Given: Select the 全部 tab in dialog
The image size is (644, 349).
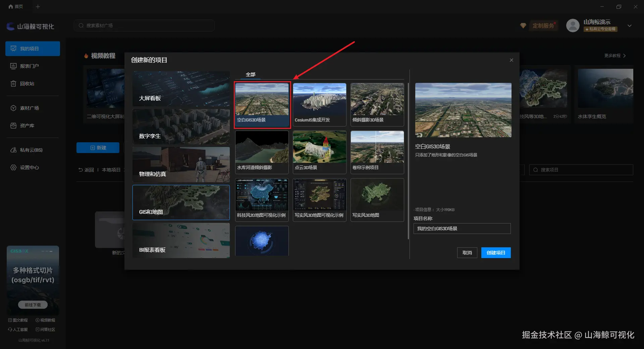Looking at the screenshot, I should pyautogui.click(x=251, y=74).
